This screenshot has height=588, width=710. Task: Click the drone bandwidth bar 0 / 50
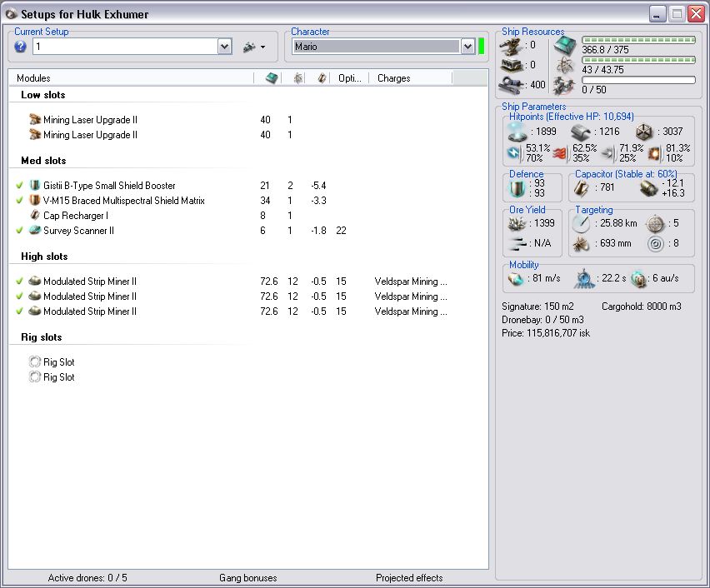click(x=638, y=80)
